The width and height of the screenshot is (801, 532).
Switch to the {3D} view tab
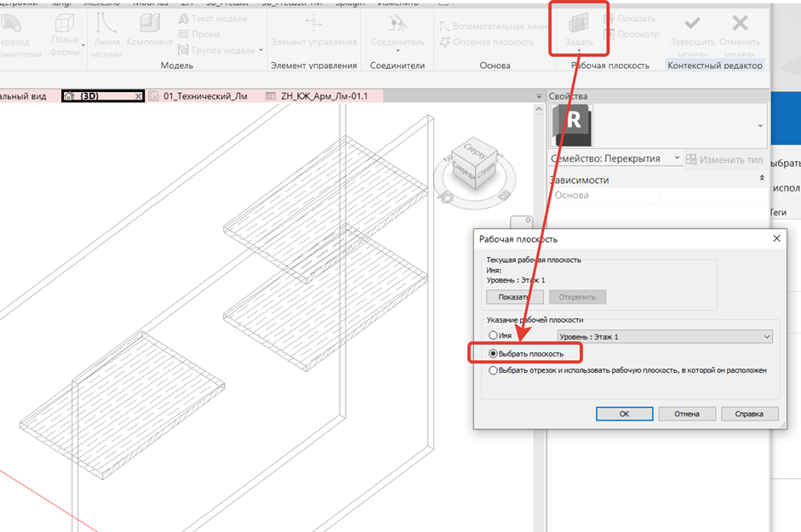(x=102, y=95)
